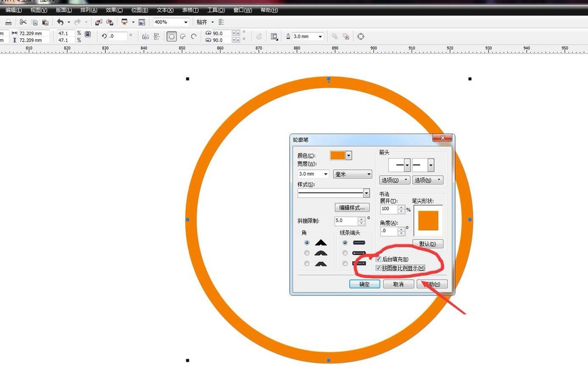Click the 确定 button
Screen dimensions: 588x370
point(365,284)
